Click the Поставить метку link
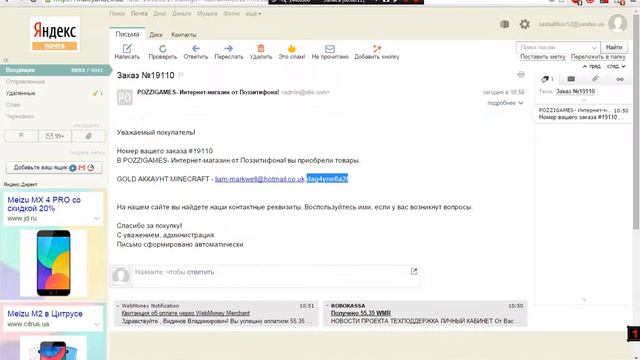 click(x=542, y=57)
